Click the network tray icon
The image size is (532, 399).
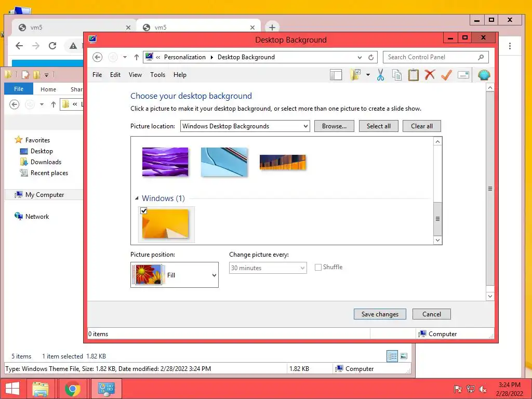click(471, 389)
